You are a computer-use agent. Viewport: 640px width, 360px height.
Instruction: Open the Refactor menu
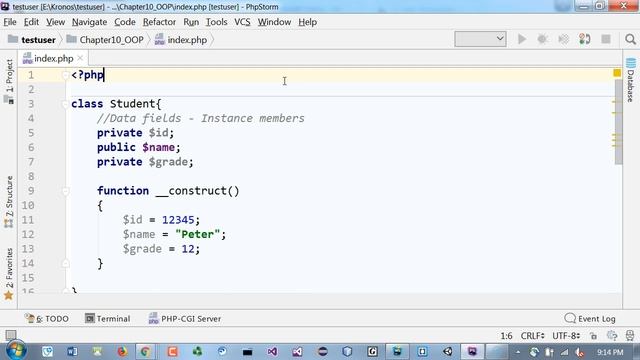(159, 22)
